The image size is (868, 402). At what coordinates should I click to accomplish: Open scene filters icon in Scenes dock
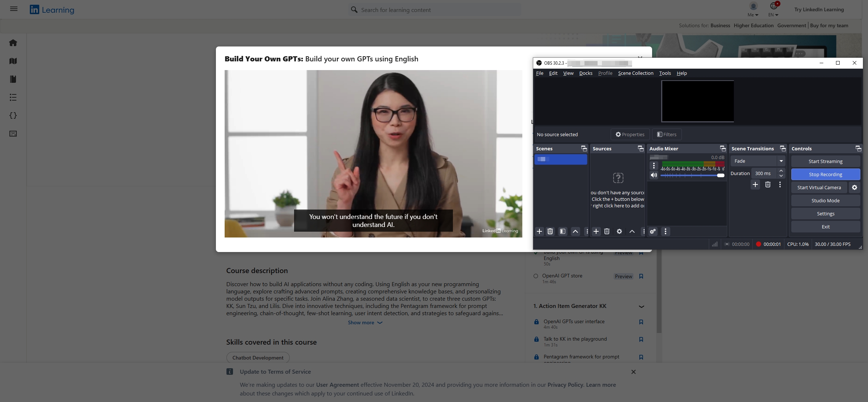(x=563, y=231)
